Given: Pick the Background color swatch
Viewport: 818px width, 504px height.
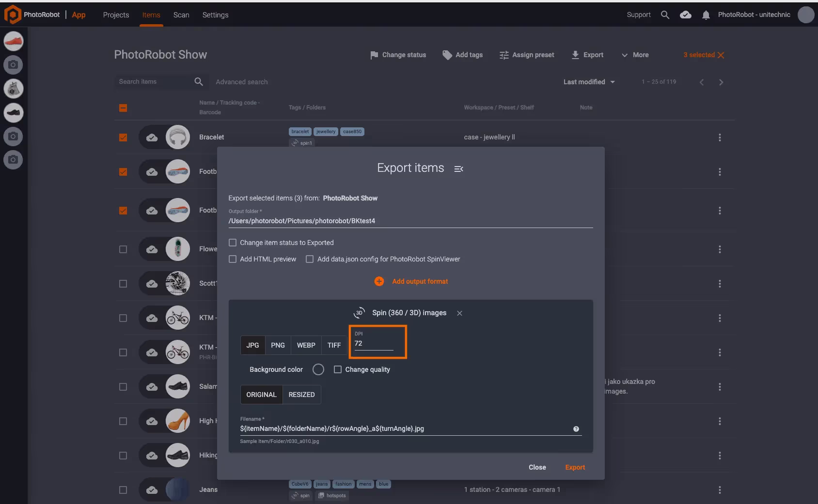Looking at the screenshot, I should 318,369.
